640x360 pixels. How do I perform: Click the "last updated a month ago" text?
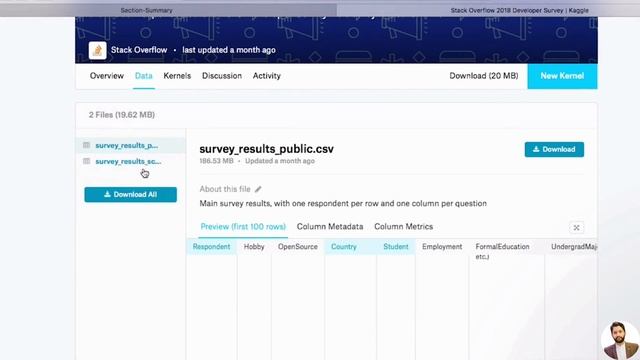tap(229, 50)
